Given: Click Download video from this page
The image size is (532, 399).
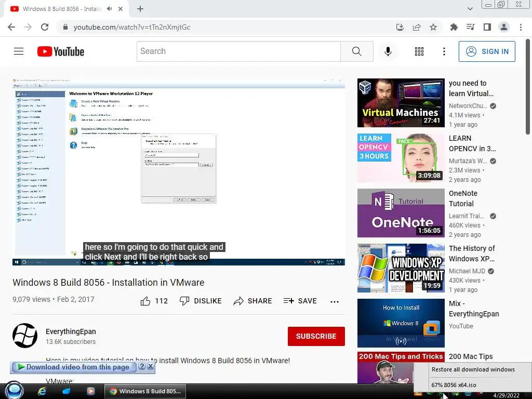Looking at the screenshot, I should point(73,367).
